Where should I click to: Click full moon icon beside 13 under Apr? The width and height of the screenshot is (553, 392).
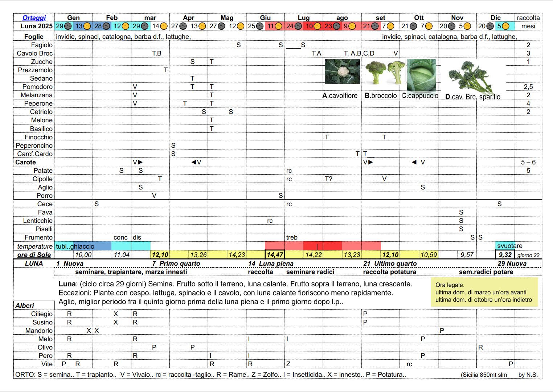(x=202, y=26)
